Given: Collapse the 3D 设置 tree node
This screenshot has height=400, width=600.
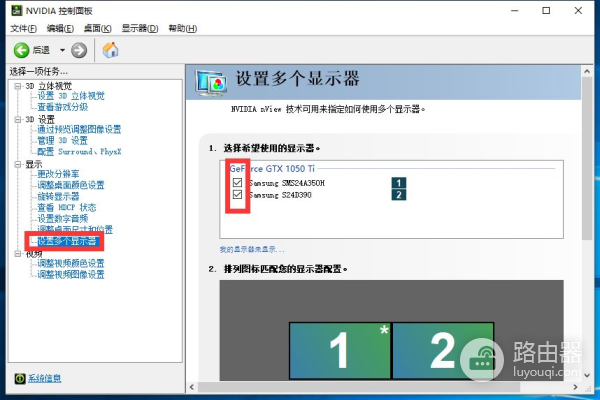Looking at the screenshot, I should (x=18, y=119).
